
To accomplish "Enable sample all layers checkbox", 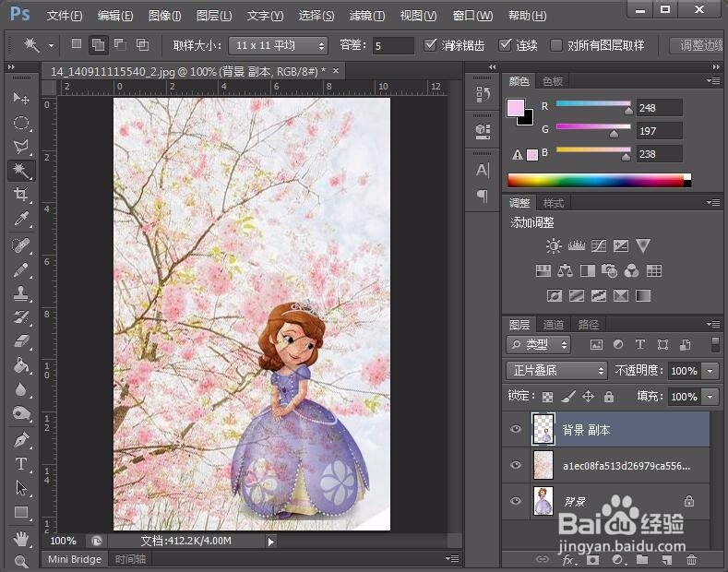I will click(555, 45).
